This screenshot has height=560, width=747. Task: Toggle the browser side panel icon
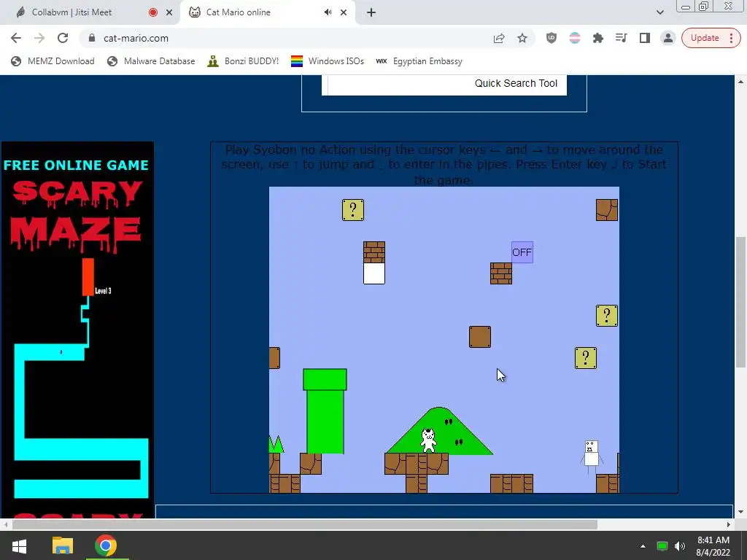click(645, 38)
